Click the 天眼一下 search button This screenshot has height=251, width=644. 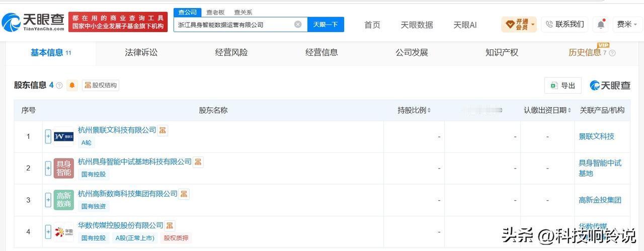pyautogui.click(x=326, y=24)
